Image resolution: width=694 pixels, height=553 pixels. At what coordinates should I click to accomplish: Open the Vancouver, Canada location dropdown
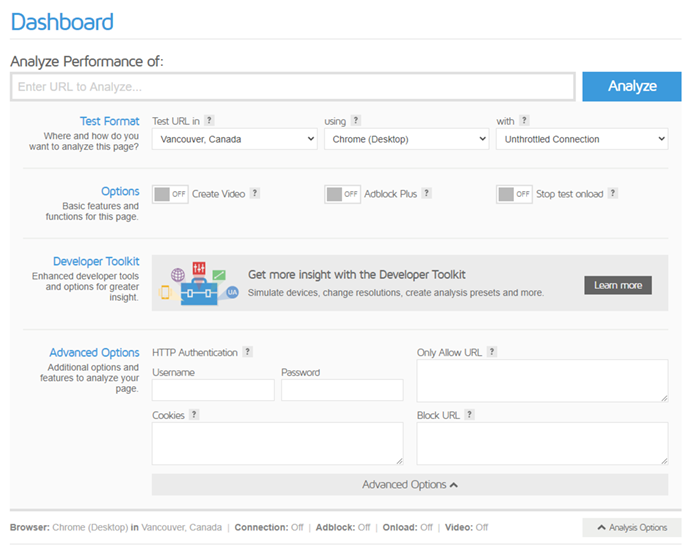(x=235, y=139)
